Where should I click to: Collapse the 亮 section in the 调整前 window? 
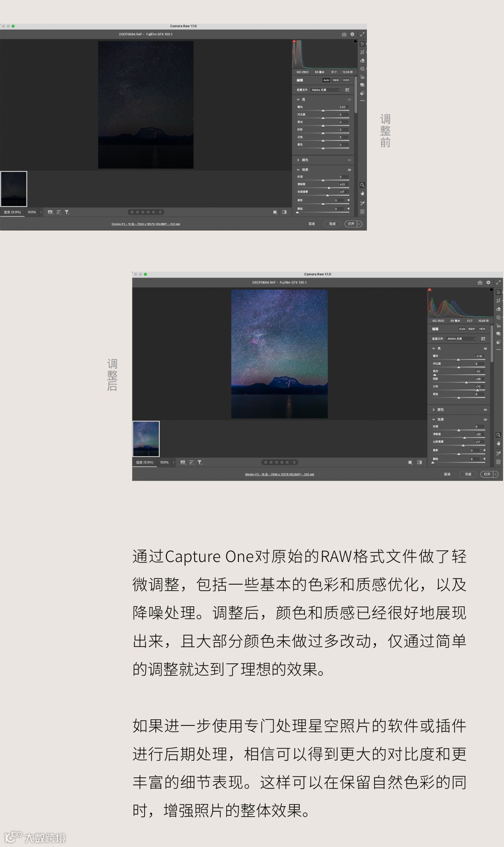point(298,99)
